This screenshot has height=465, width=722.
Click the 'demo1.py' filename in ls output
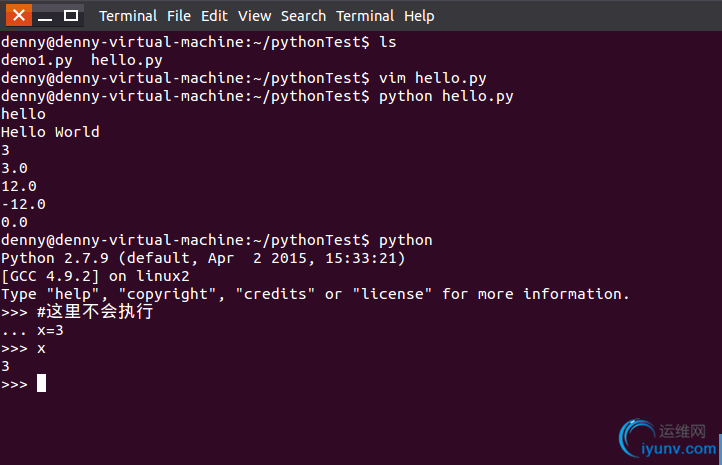(37, 60)
